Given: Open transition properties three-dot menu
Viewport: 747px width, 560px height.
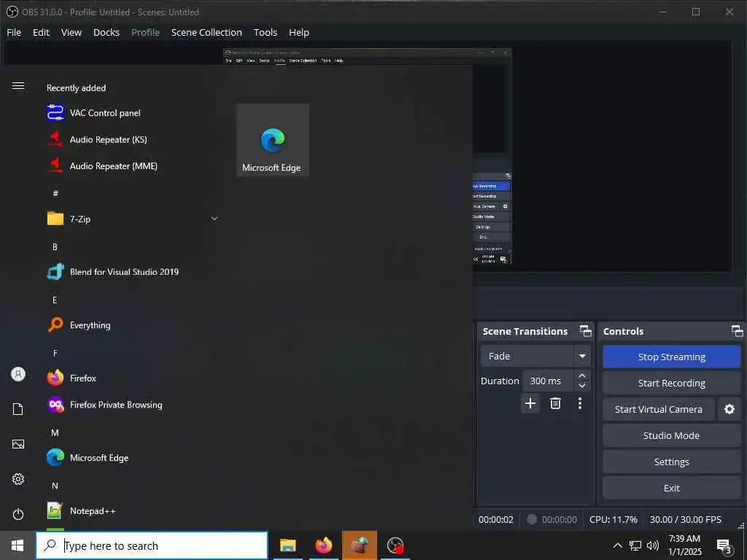Looking at the screenshot, I should click(580, 403).
